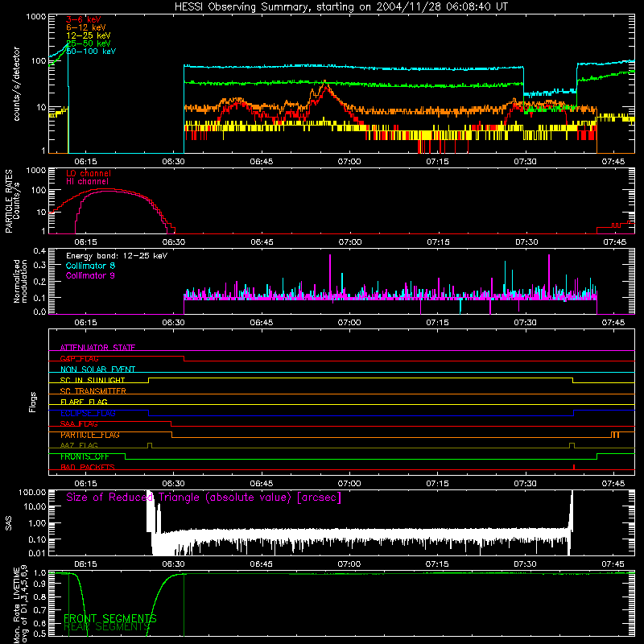644x644 pixels.
Task: Click the Size of Reduced Triangle caption
Action: [204, 497]
